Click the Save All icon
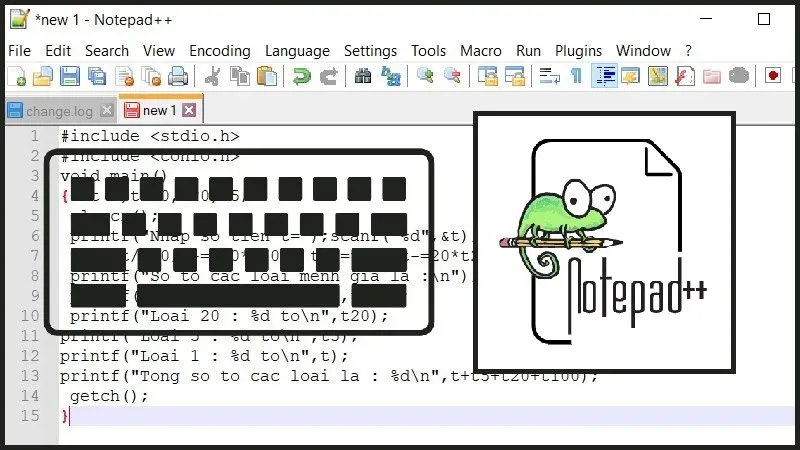The width and height of the screenshot is (800, 450). tap(97, 77)
